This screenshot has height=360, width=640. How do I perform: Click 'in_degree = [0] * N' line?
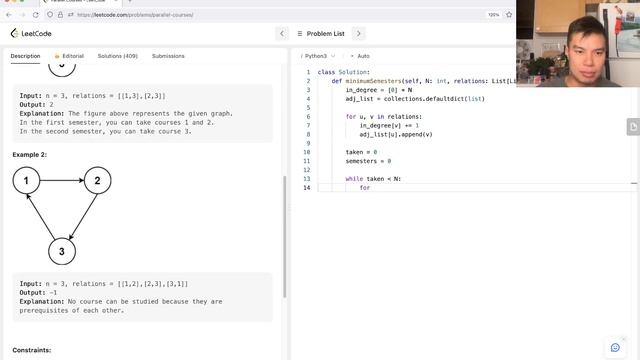coord(379,90)
